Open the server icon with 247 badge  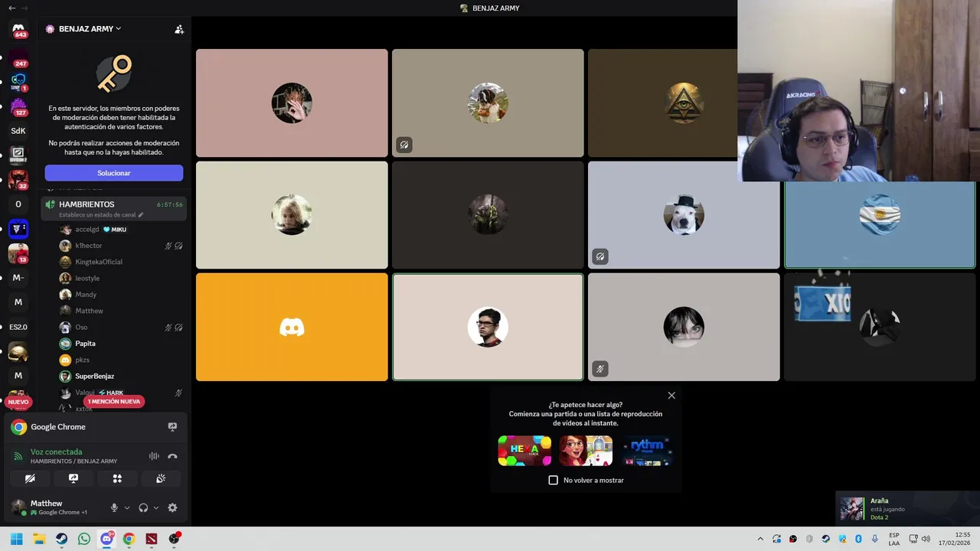tap(18, 57)
